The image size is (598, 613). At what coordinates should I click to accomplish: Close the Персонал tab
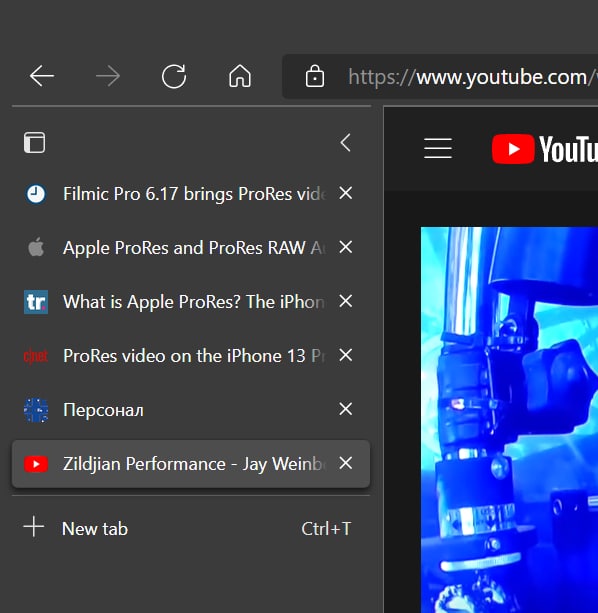(346, 409)
